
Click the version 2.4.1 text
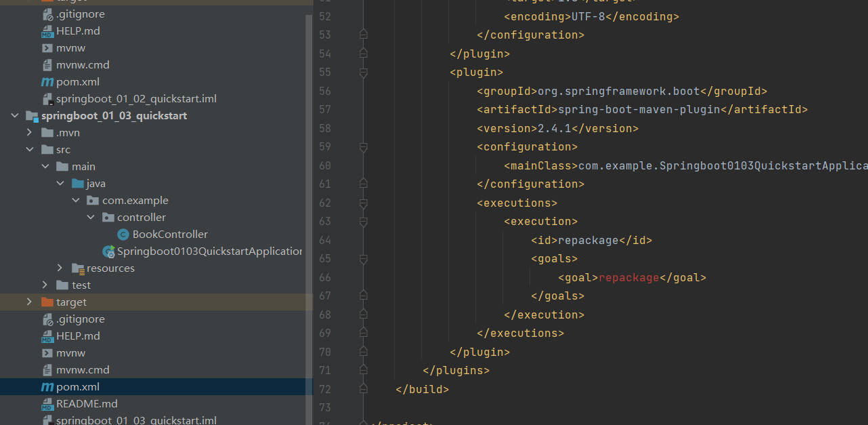pyautogui.click(x=555, y=128)
